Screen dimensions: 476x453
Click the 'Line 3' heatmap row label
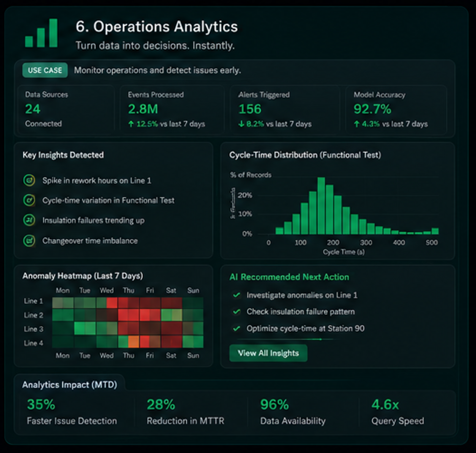(x=33, y=329)
